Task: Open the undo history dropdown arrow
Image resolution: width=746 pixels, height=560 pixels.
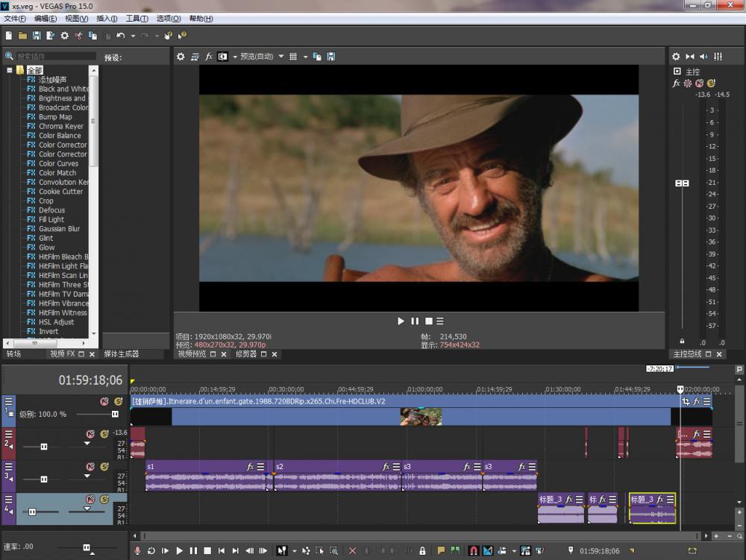Action: 134,36
